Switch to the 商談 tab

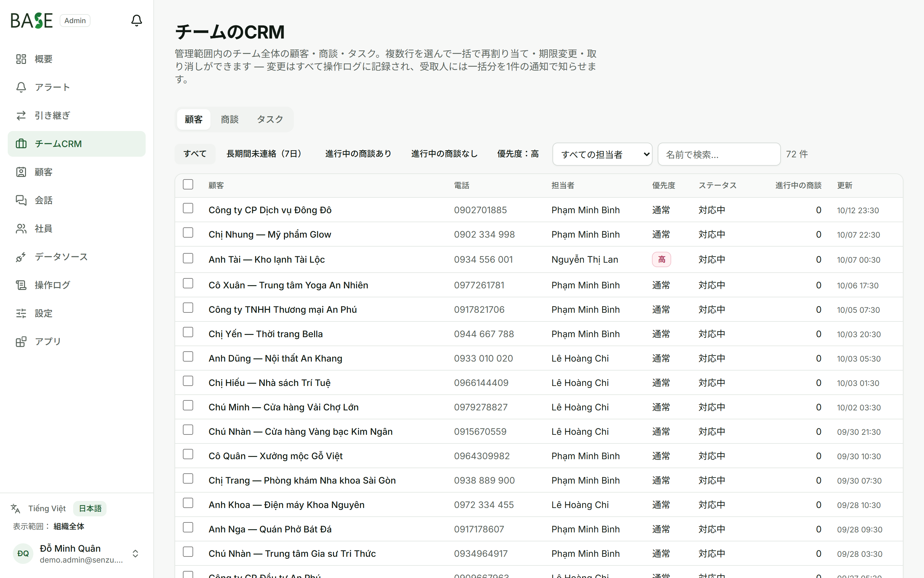pyautogui.click(x=229, y=119)
